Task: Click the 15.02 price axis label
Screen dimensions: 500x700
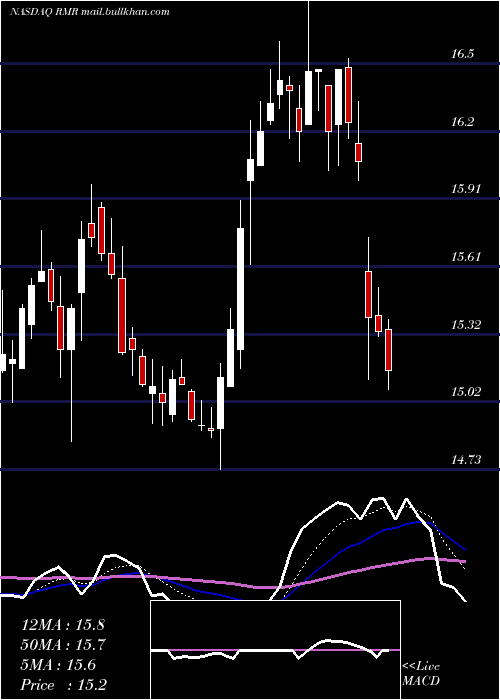Action: coord(466,392)
